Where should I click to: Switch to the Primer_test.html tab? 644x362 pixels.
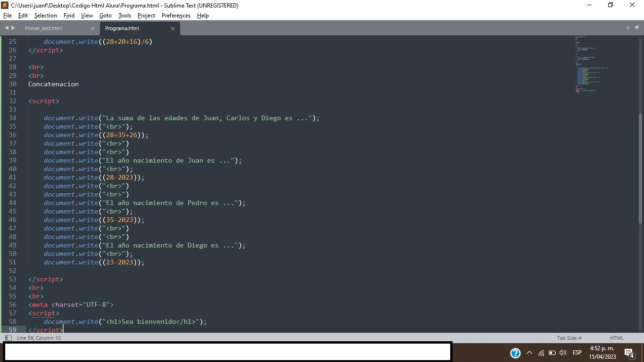43,28
